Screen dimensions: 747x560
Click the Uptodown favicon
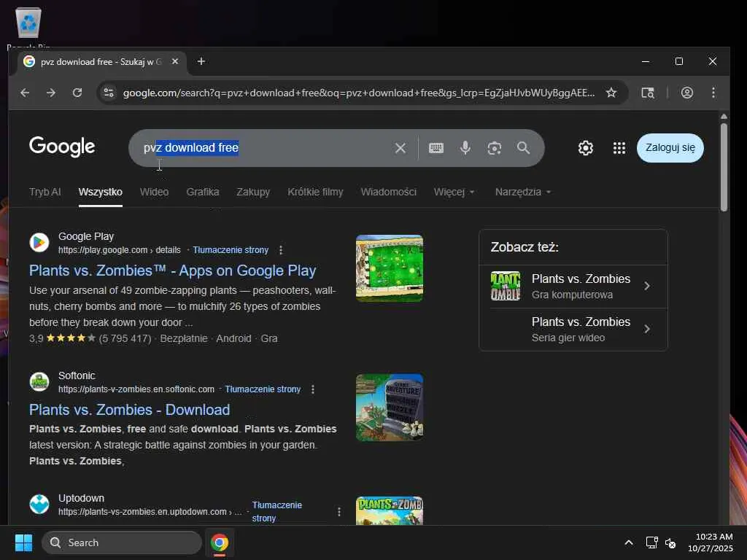pos(39,505)
